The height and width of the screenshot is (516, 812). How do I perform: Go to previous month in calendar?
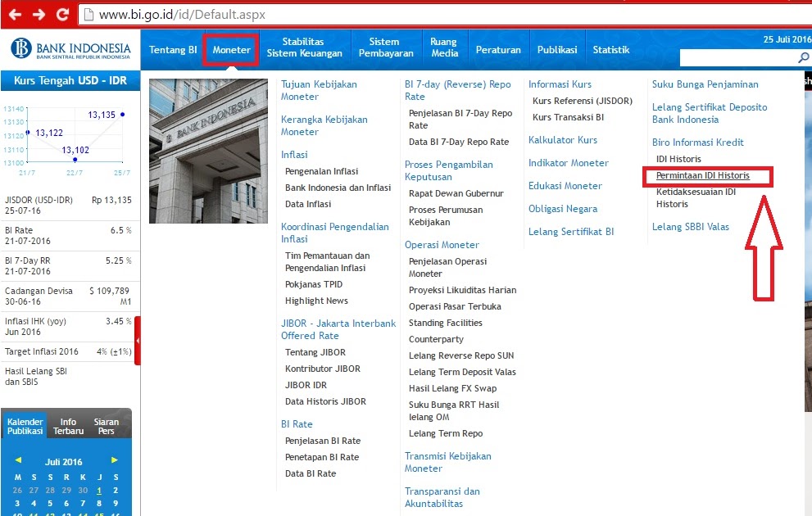point(17,460)
